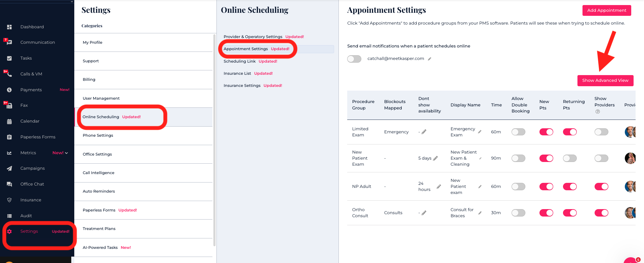Click the Campaigns paper plane icon

pyautogui.click(x=9, y=168)
